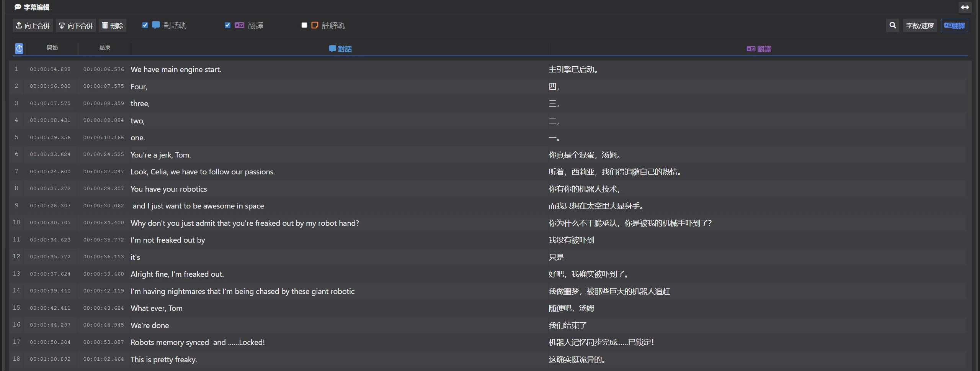This screenshot has width=980, height=371.
Task: Select the line 'We have main engine start.'
Action: click(176, 69)
